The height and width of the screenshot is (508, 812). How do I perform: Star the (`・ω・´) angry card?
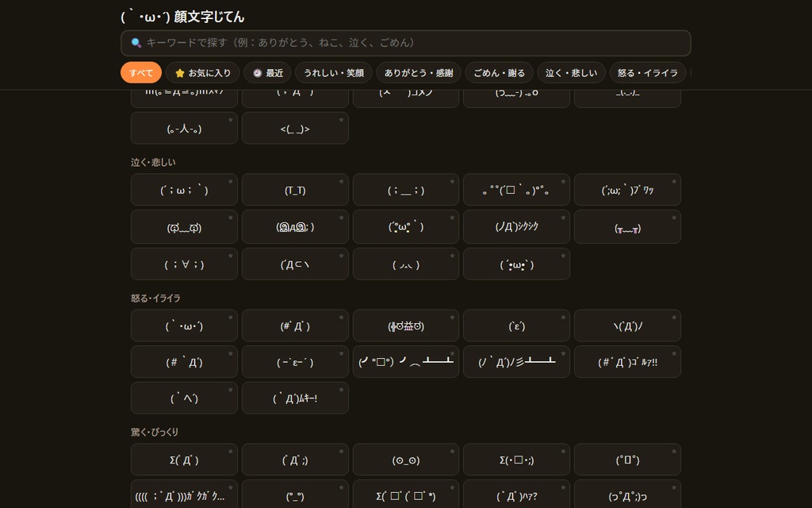[231, 317]
